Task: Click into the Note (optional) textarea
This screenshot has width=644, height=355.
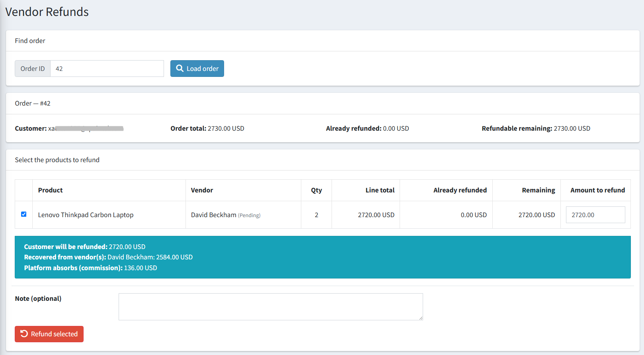Action: click(x=271, y=307)
